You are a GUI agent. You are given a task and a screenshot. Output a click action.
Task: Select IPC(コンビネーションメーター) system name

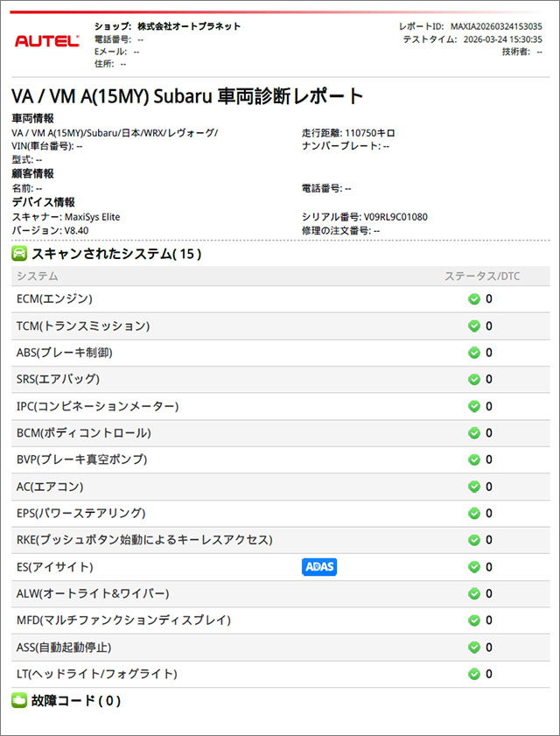98,406
